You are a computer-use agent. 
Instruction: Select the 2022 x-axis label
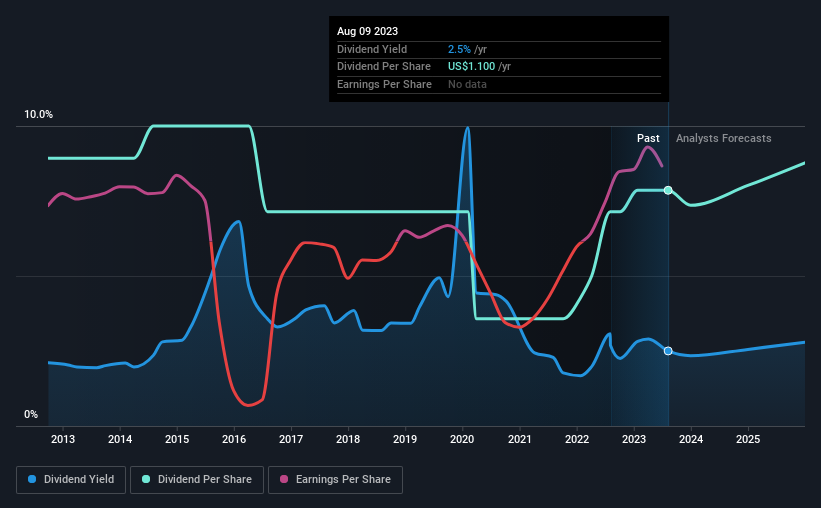(x=577, y=439)
